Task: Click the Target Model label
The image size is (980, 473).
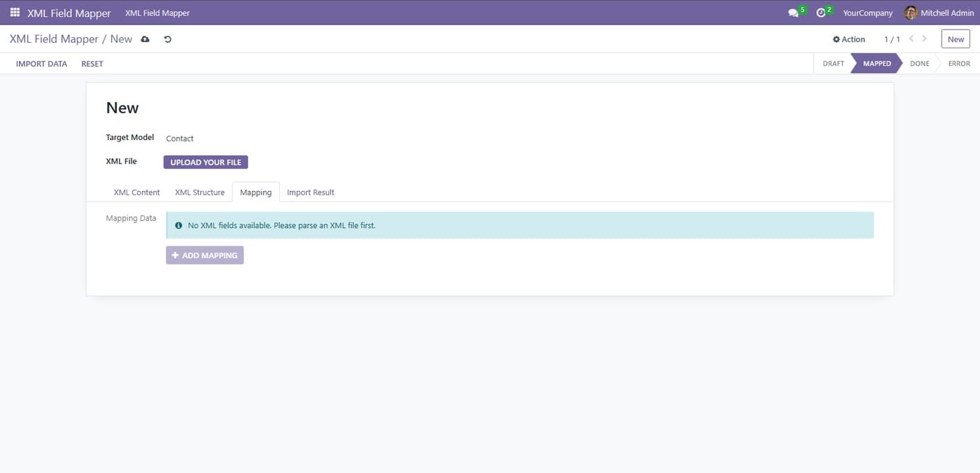Action: pos(129,137)
